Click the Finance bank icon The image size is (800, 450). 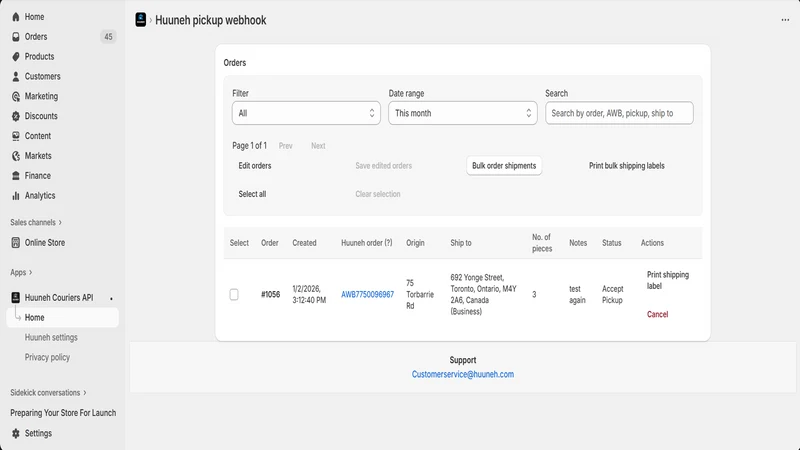coord(16,176)
